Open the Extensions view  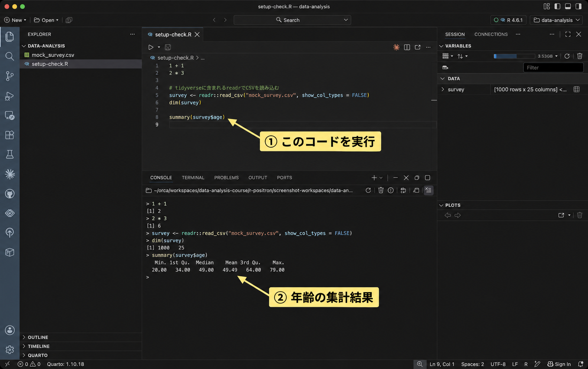(x=10, y=135)
